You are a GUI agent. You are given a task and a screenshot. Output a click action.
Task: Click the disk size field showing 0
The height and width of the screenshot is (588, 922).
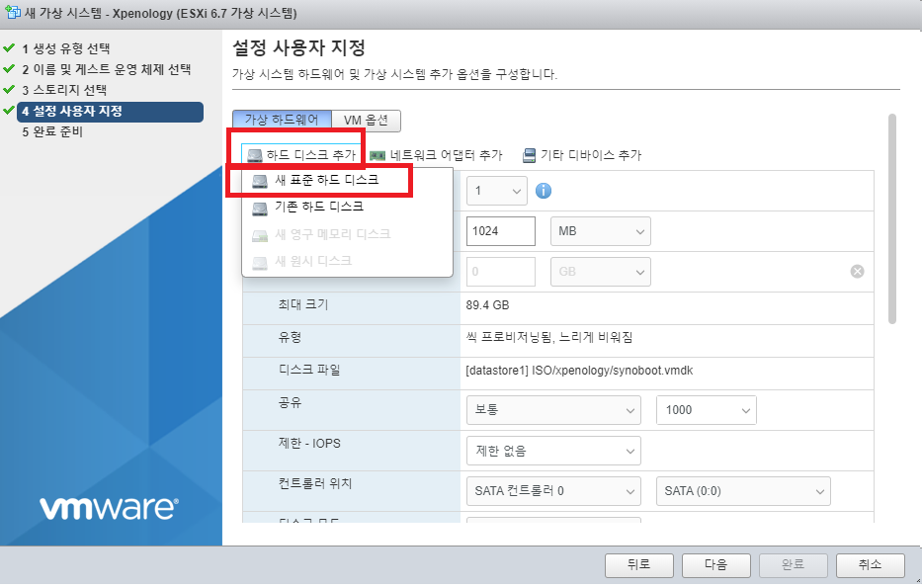(x=501, y=272)
